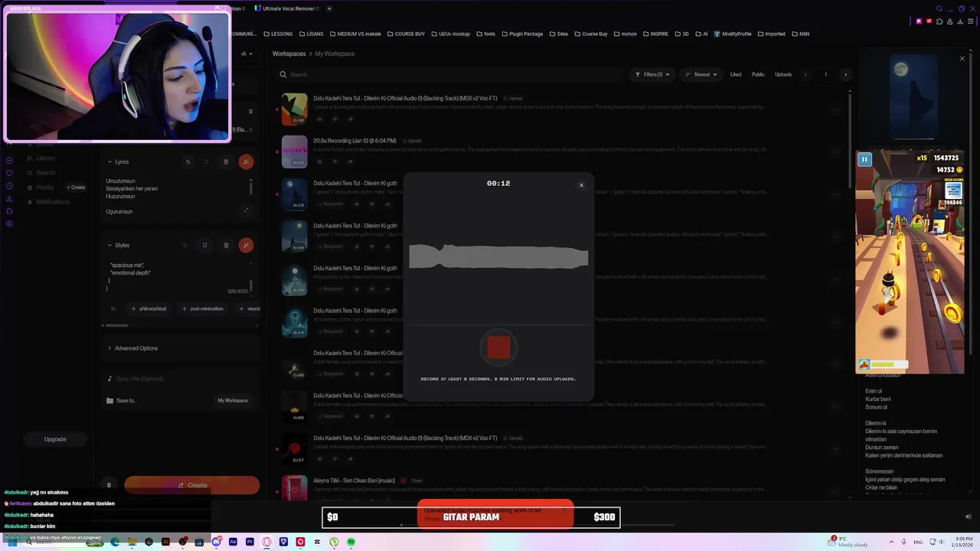
Task: Add the philosophical style tag
Action: click(149, 309)
